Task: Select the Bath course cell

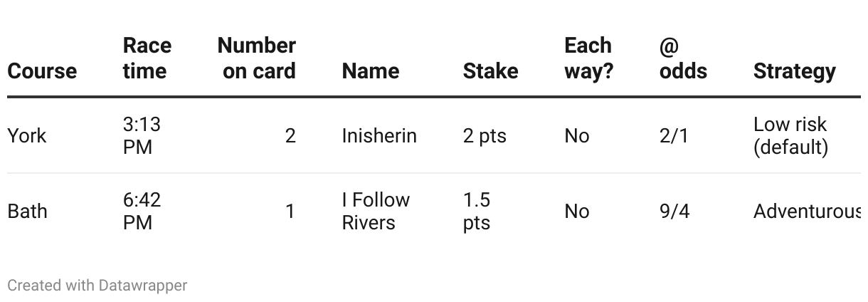Action: coord(27,212)
